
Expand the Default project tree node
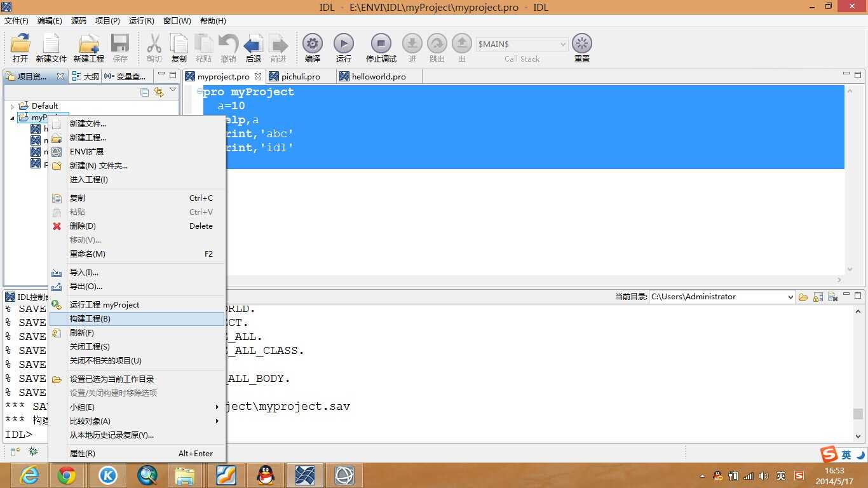point(12,106)
